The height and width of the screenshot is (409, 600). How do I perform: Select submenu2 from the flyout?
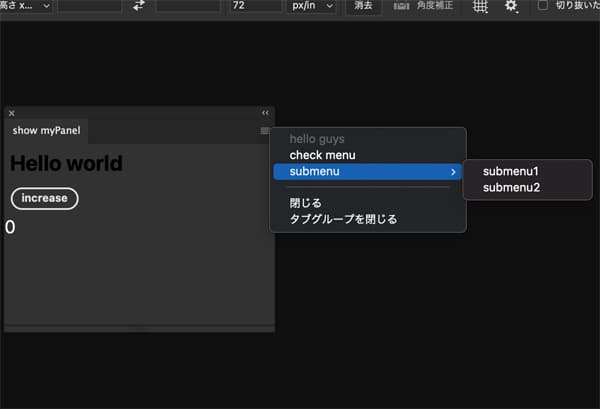pos(527,188)
